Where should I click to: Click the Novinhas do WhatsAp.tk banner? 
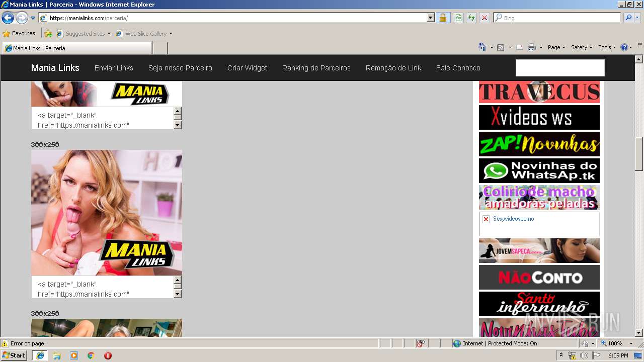click(x=539, y=171)
